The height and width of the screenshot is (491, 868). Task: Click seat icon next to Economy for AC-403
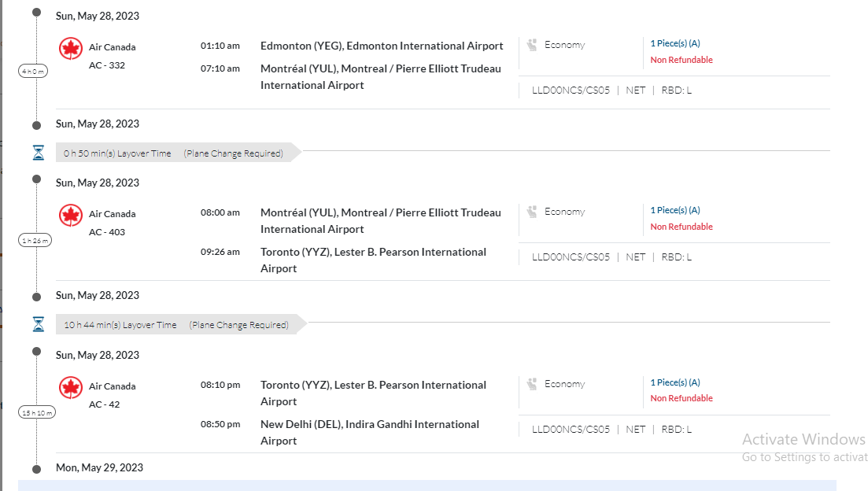(x=533, y=212)
